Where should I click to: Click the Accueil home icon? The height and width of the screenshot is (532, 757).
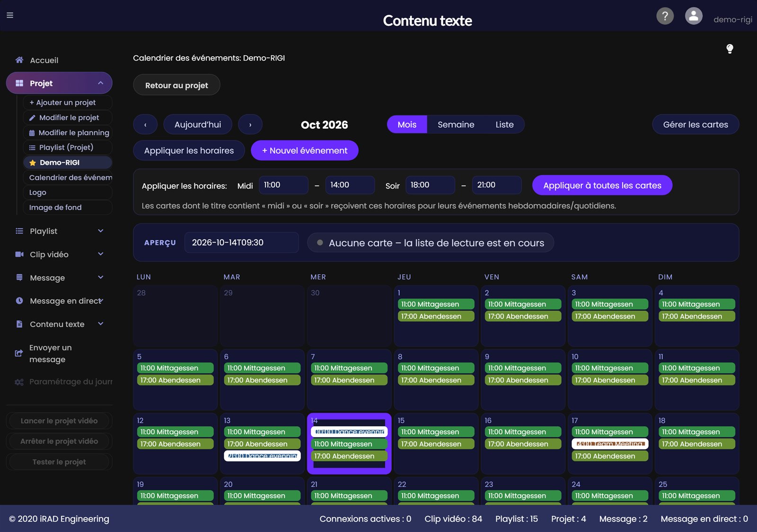tap(19, 60)
